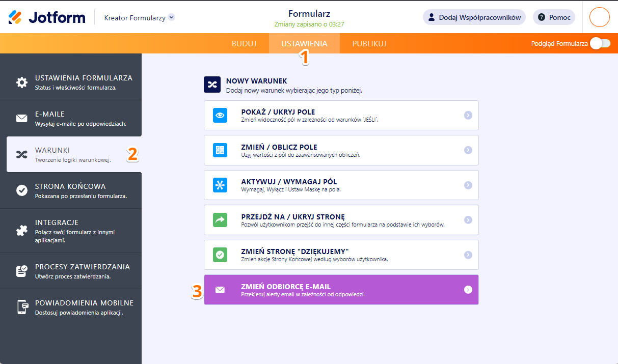
Task: Click the envelope icon beside E-maile
Action: coord(22,119)
